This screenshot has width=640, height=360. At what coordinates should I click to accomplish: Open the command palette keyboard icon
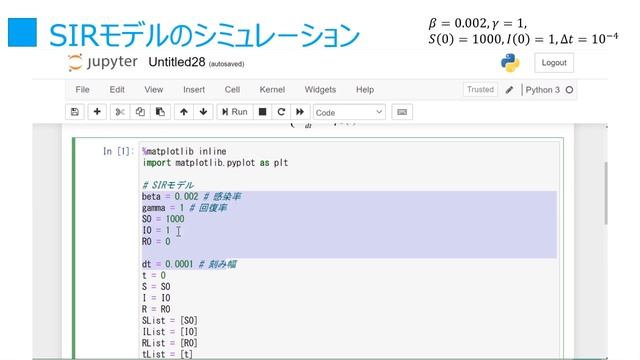click(402, 112)
